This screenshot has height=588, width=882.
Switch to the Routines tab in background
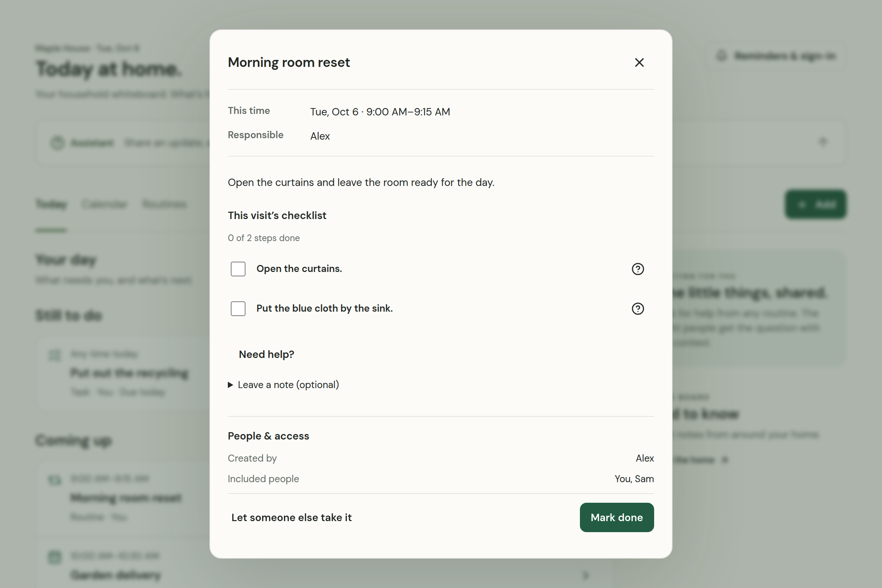click(165, 204)
